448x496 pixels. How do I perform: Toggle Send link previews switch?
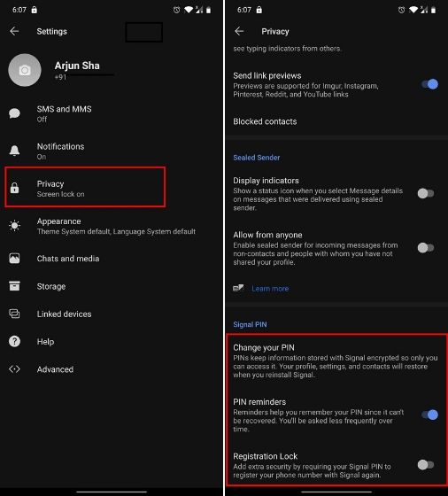[430, 84]
